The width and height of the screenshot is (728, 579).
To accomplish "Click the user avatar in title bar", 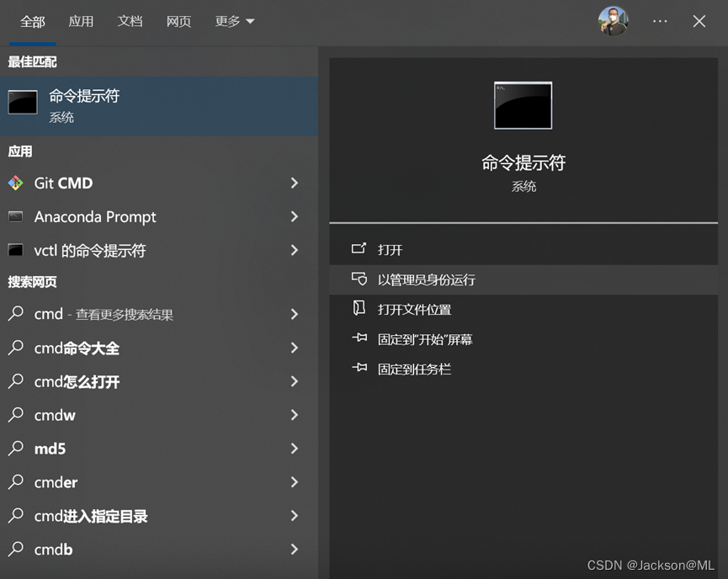I will coord(614,21).
